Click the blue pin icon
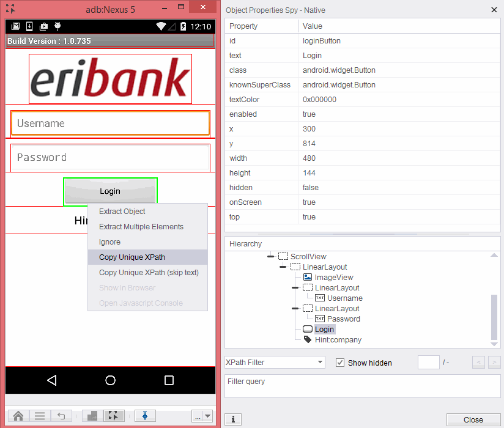The width and height of the screenshot is (504, 428). [146, 416]
